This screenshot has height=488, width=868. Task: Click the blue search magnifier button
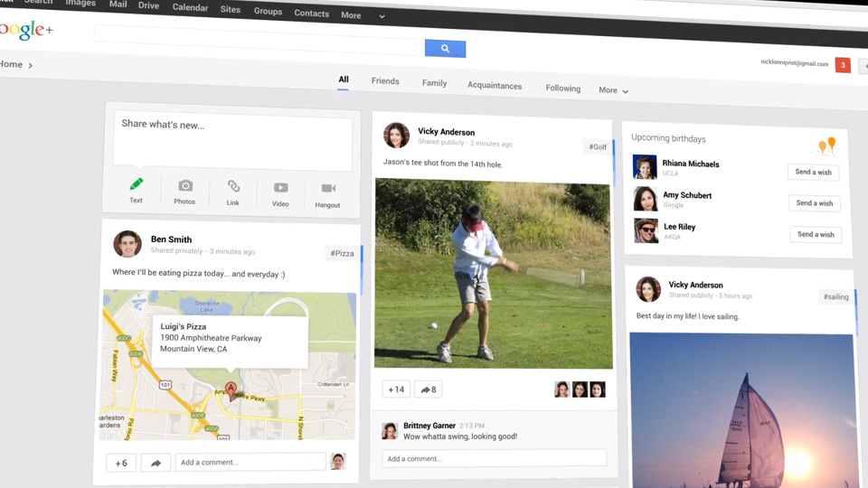(445, 49)
